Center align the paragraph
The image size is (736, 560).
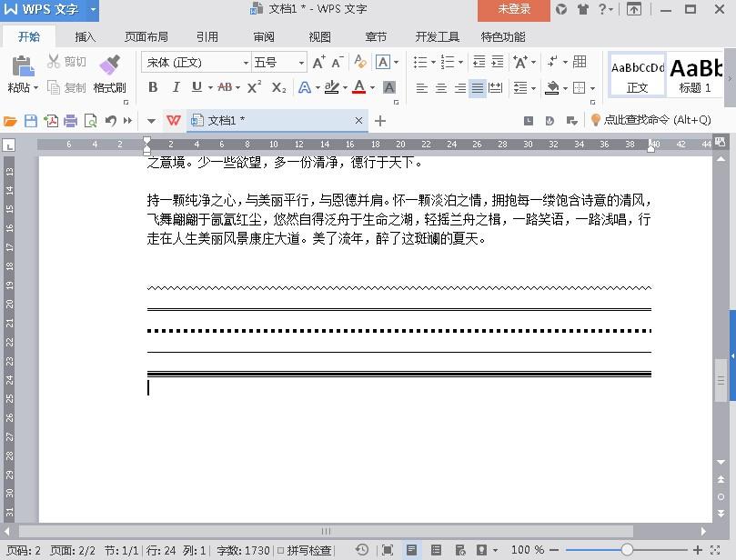(440, 87)
